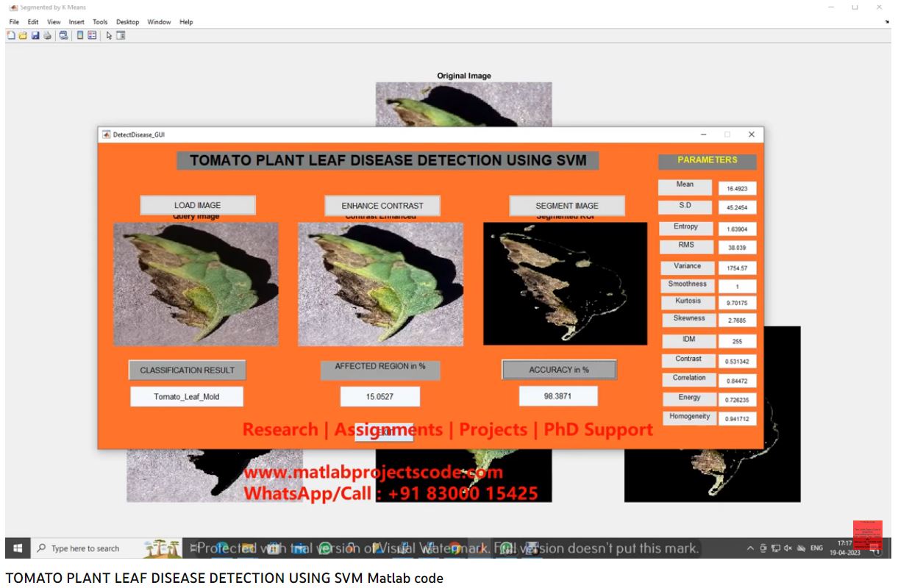Click the ACCURACY in % button
Image resolution: width=898 pixels, height=588 pixels.
point(559,370)
